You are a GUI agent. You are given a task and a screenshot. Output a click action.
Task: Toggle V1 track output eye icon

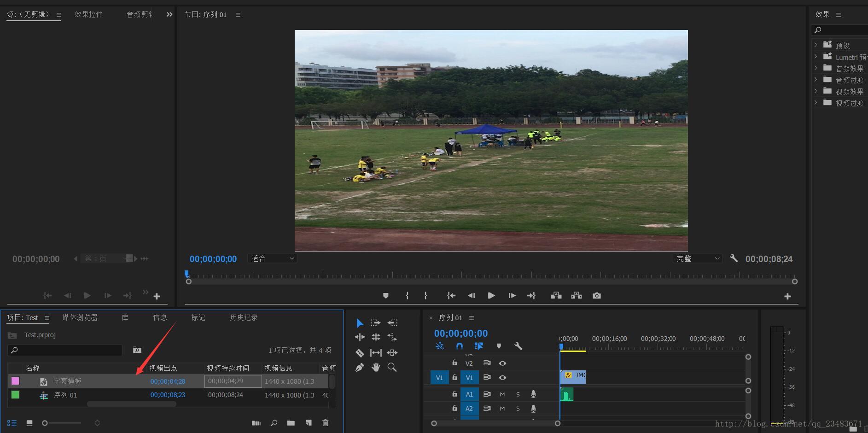coord(502,378)
